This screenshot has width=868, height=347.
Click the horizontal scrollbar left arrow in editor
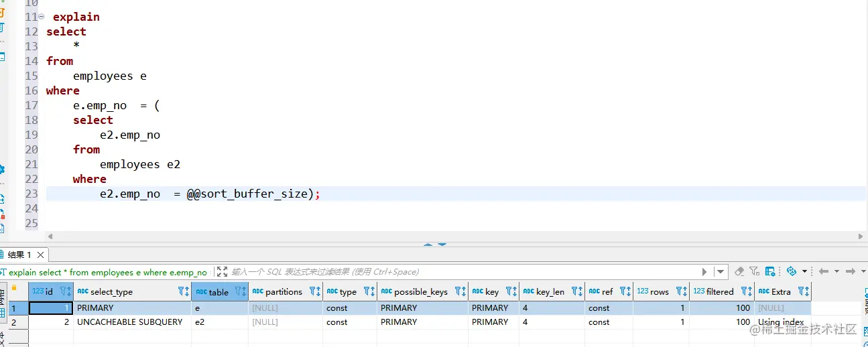coord(50,236)
